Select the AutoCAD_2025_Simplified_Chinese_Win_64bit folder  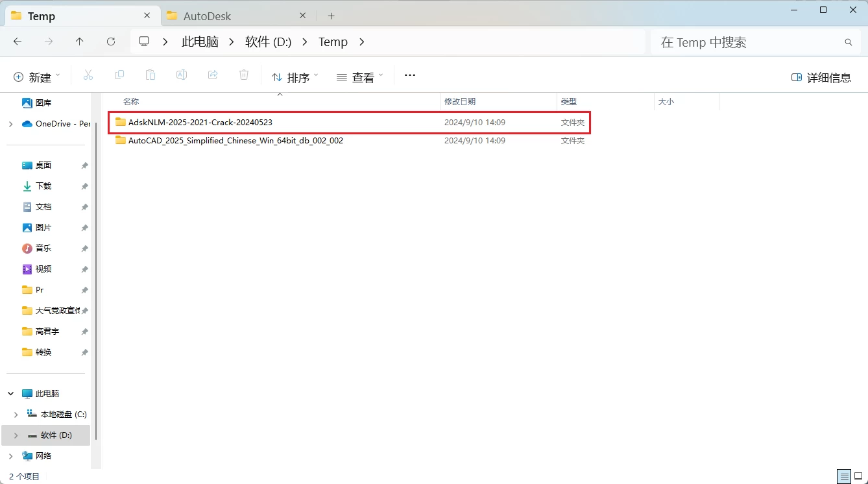(x=350, y=140)
